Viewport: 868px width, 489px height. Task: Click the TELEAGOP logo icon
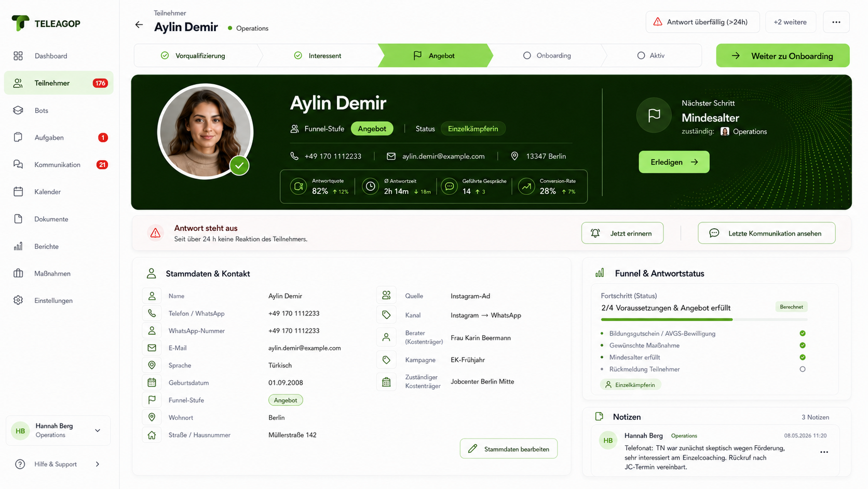20,23
